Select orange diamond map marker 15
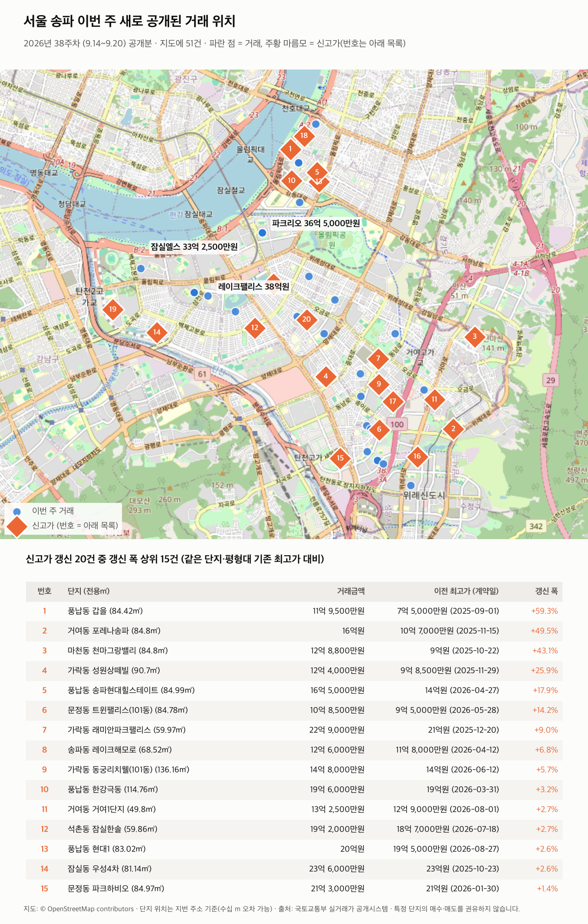Screen dimensions: 588x924 (341, 458)
